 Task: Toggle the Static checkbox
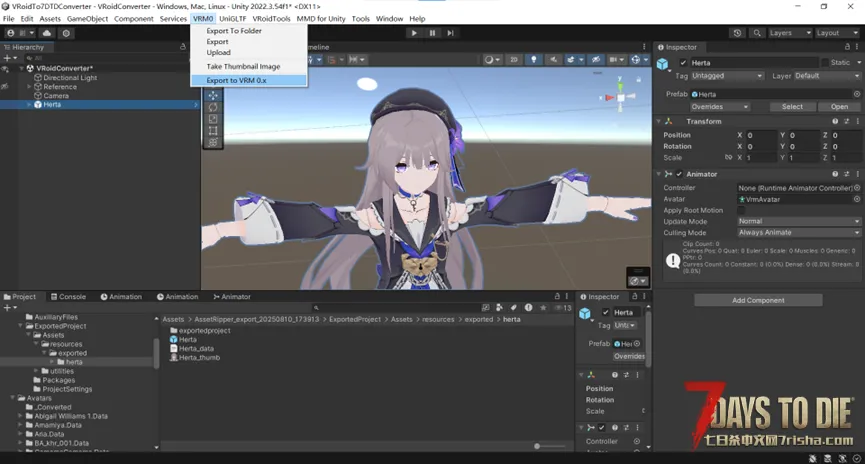click(825, 63)
